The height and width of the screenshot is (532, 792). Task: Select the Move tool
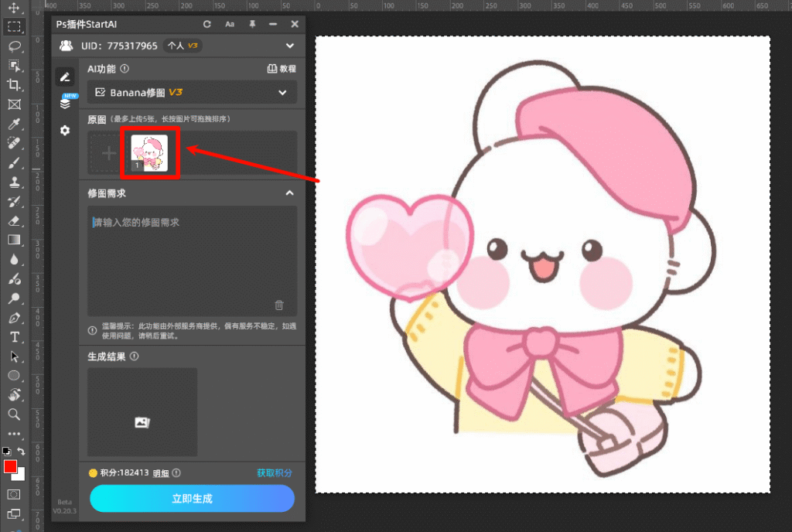click(x=14, y=6)
